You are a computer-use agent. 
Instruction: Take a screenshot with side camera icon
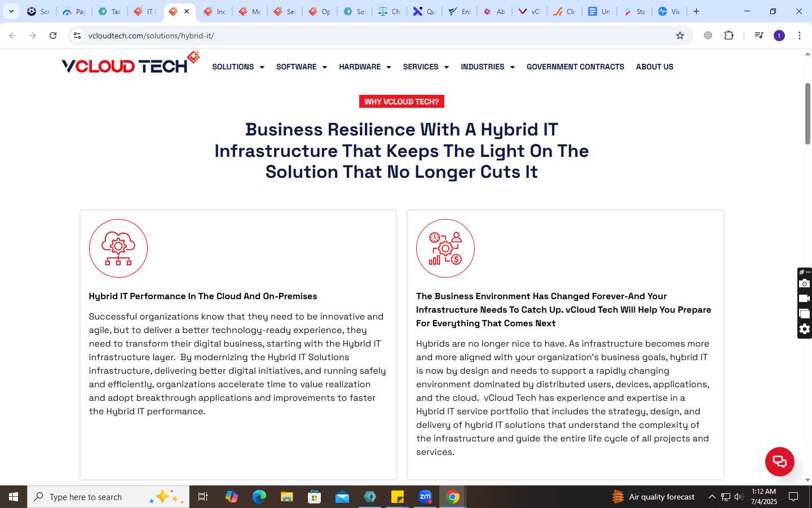(x=805, y=283)
